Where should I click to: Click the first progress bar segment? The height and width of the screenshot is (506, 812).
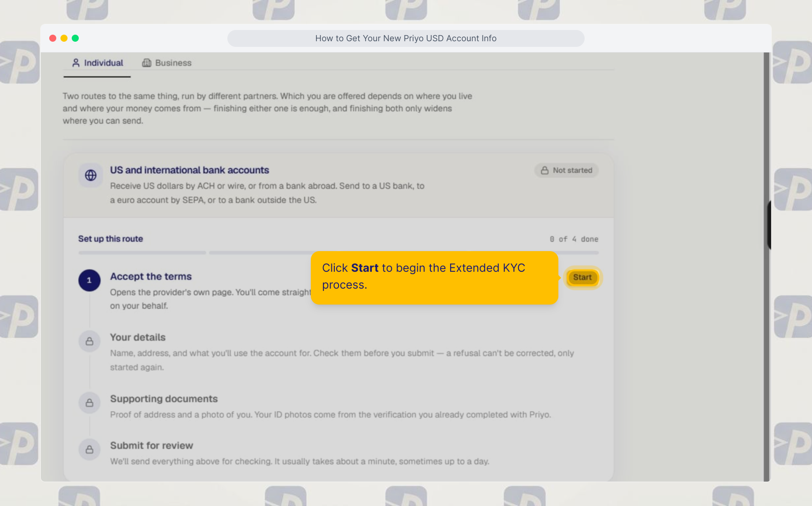[142, 253]
